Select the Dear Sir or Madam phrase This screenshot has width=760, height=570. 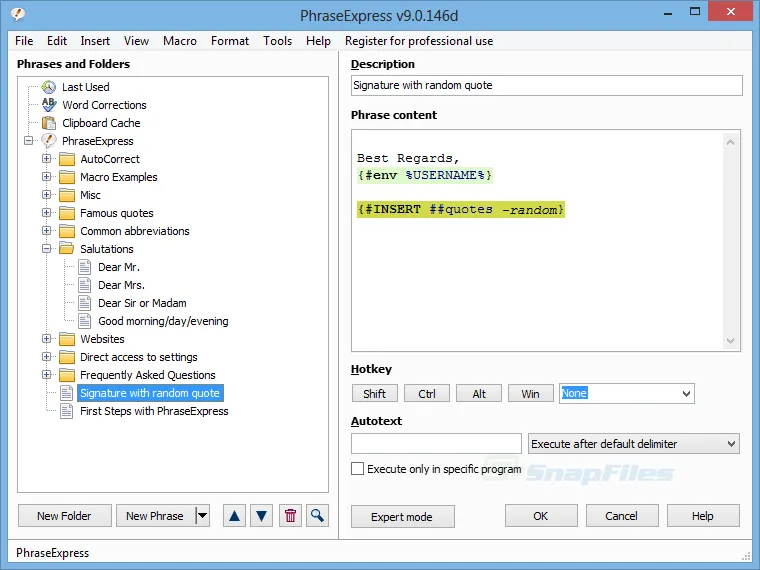click(x=142, y=303)
